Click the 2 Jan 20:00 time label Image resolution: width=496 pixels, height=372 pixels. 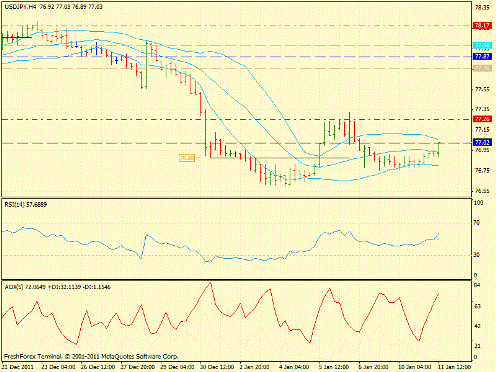[255, 367]
